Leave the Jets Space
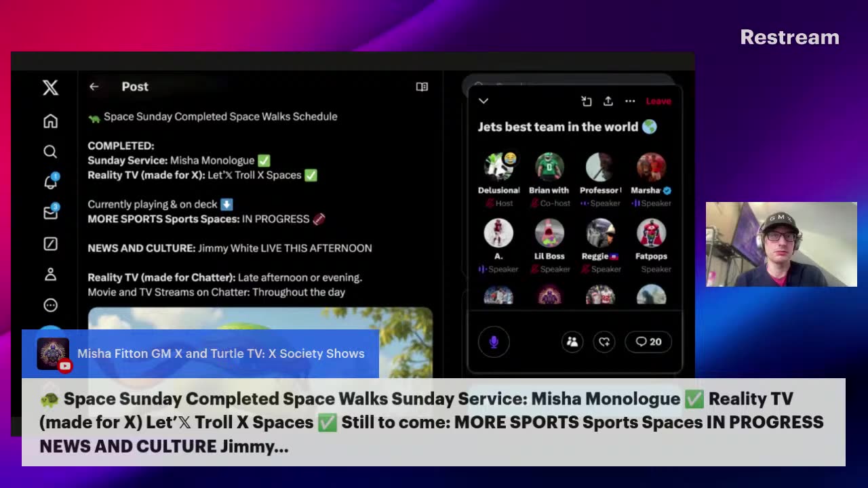Screen dimensions: 868x488 click(658, 101)
